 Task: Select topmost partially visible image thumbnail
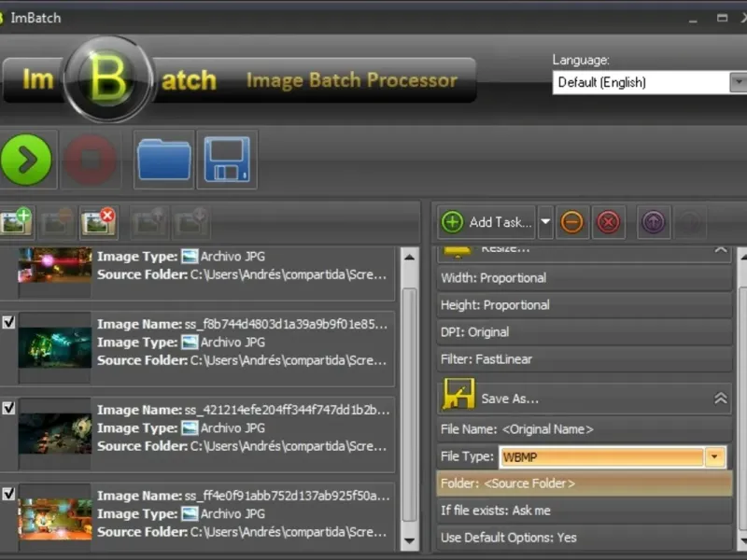(55, 265)
